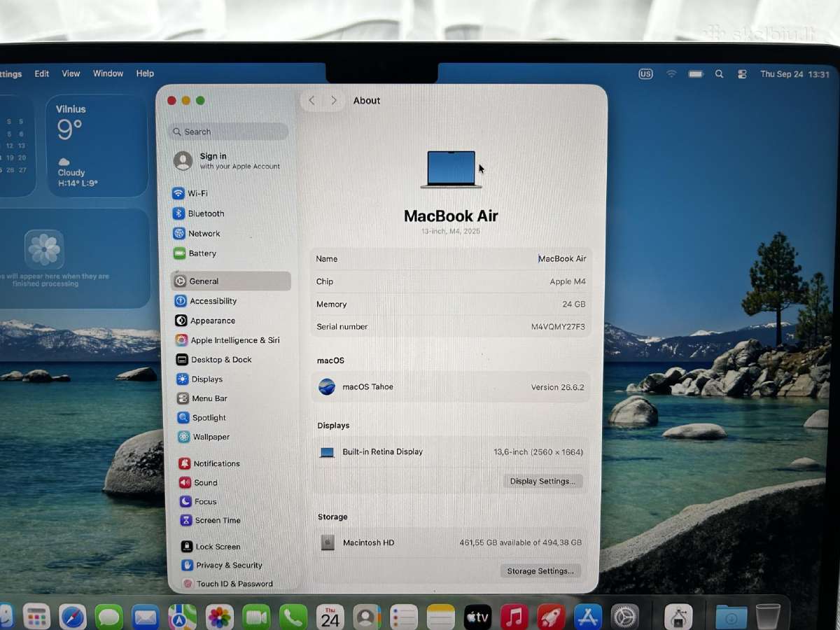Open Safari from the Dock
The height and width of the screenshot is (630, 840).
pyautogui.click(x=73, y=617)
